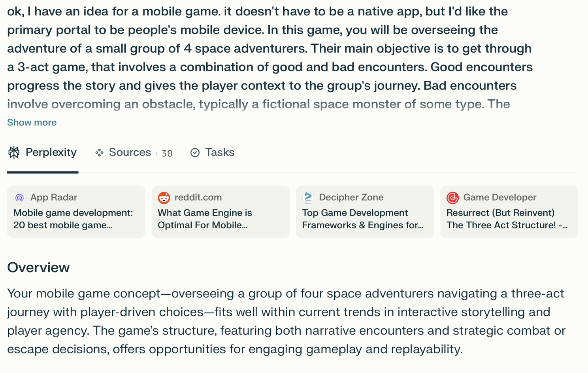588x373 pixels.
Task: Open the reddit.com source card
Action: (220, 212)
